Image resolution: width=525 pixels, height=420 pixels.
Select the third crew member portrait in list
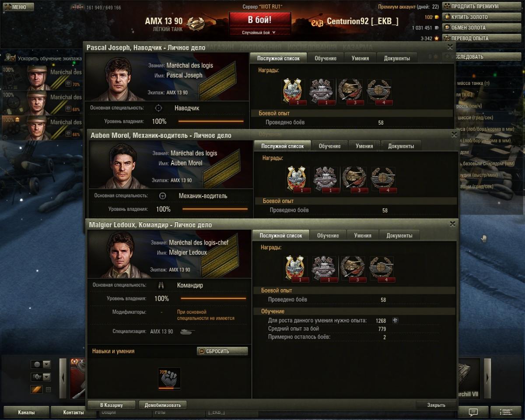coord(37,128)
